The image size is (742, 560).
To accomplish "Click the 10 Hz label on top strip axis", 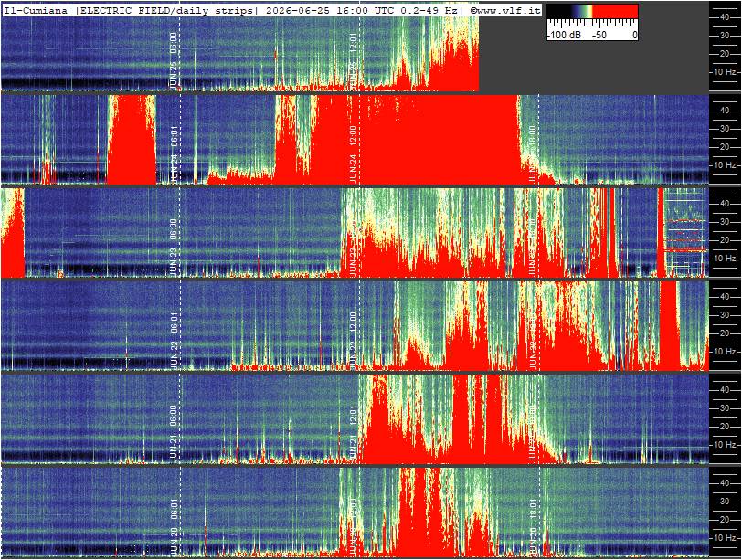I will click(x=725, y=72).
